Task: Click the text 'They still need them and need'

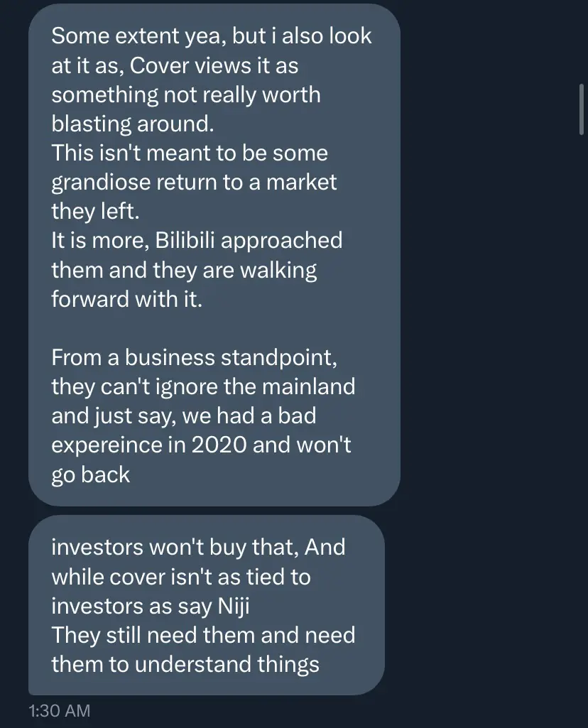Action: [203, 635]
